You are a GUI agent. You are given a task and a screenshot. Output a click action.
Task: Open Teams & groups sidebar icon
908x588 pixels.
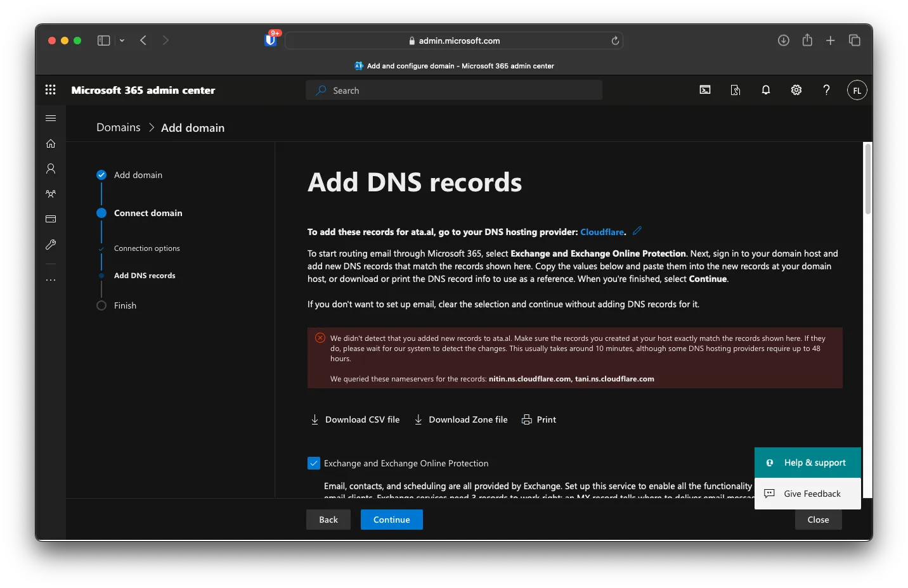pyautogui.click(x=51, y=194)
